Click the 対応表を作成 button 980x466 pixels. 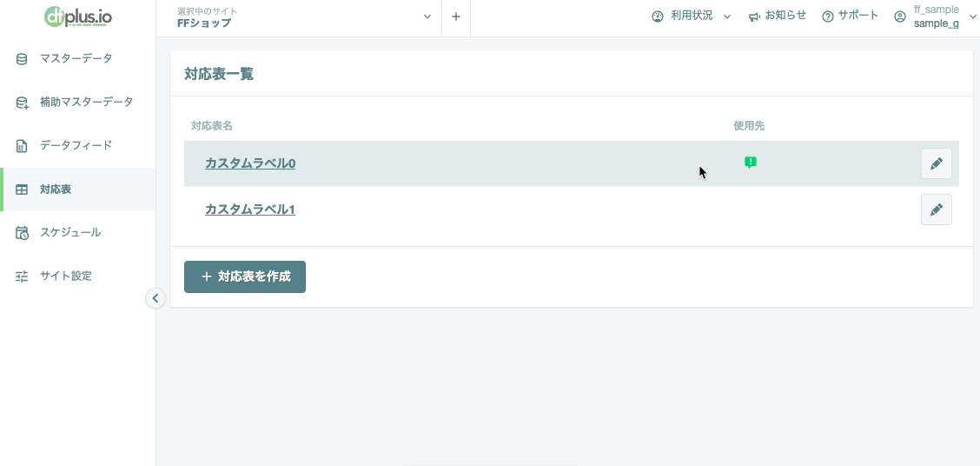(x=245, y=276)
